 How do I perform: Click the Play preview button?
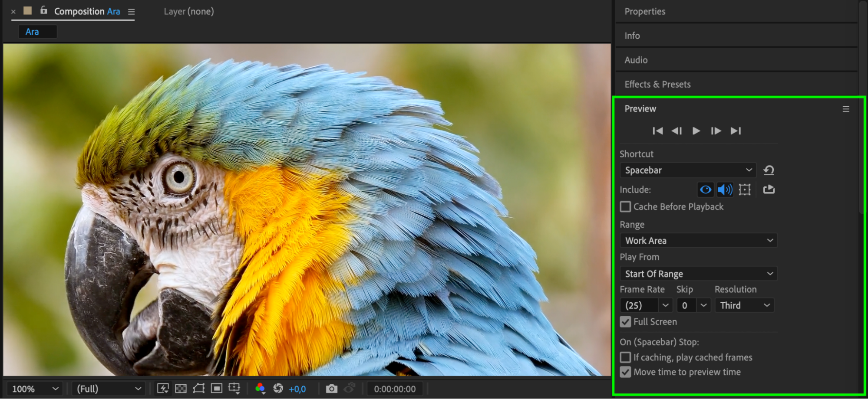[696, 131]
